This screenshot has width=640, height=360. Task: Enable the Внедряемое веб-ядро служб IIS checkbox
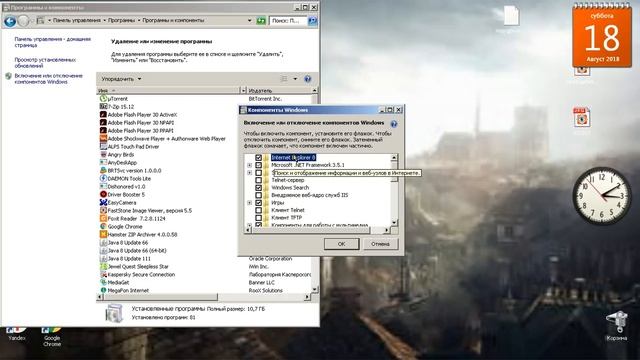point(258,195)
